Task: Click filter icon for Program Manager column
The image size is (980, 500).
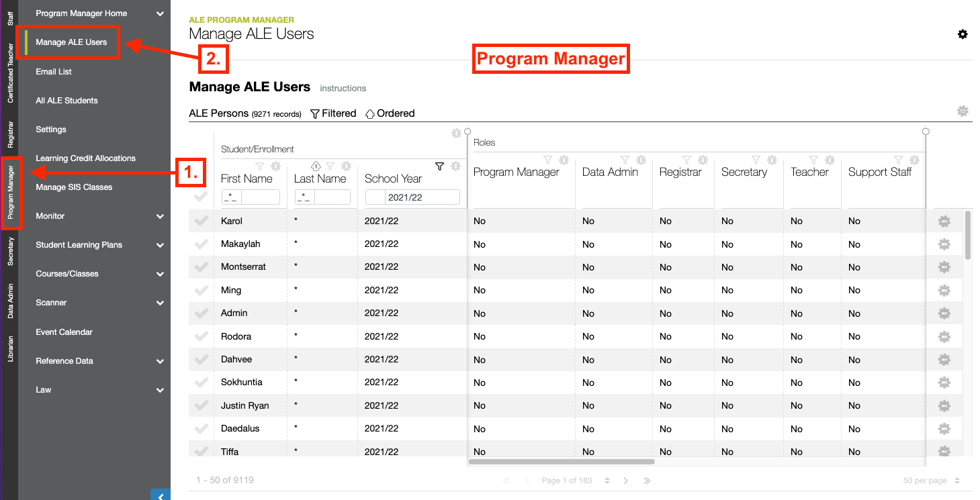Action: [547, 160]
